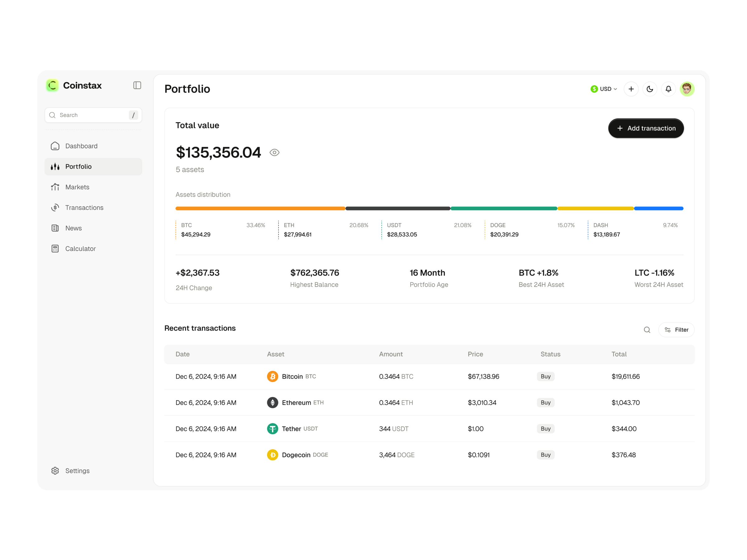Select the Transactions icon in sidebar
The width and height of the screenshot is (747, 560).
[x=55, y=207]
